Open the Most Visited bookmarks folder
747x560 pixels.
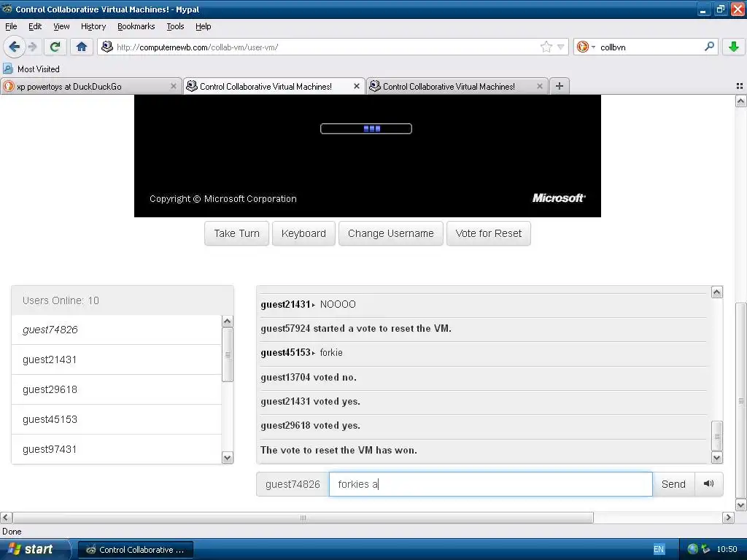pos(31,69)
